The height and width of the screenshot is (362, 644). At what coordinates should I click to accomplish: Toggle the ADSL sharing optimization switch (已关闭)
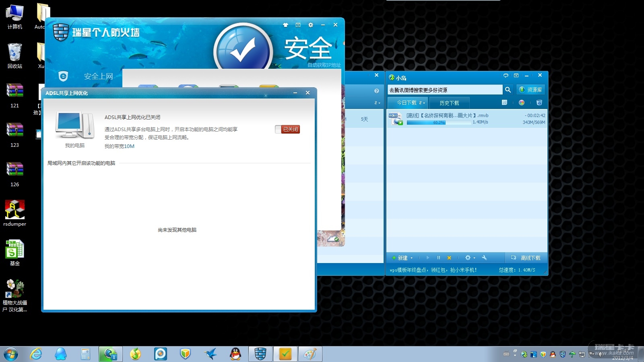tap(287, 129)
